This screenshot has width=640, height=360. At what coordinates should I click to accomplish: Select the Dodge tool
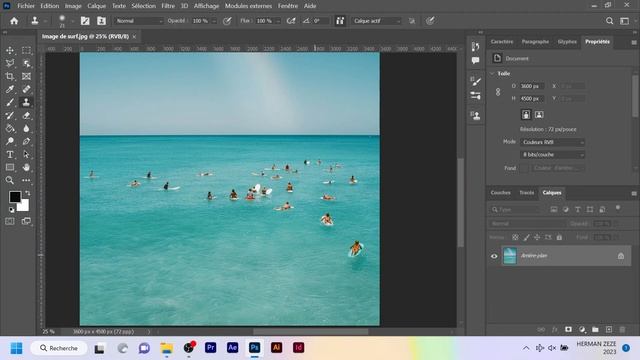(10, 142)
